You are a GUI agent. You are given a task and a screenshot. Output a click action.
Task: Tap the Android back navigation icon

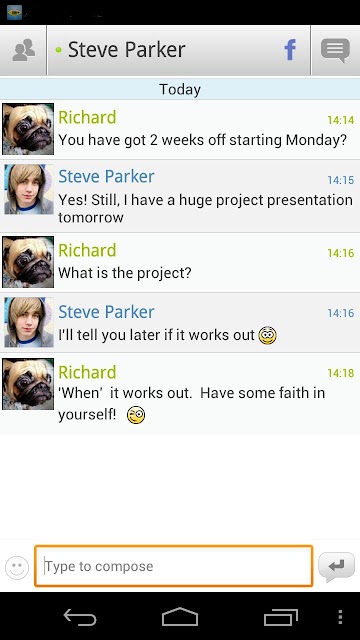[80, 617]
